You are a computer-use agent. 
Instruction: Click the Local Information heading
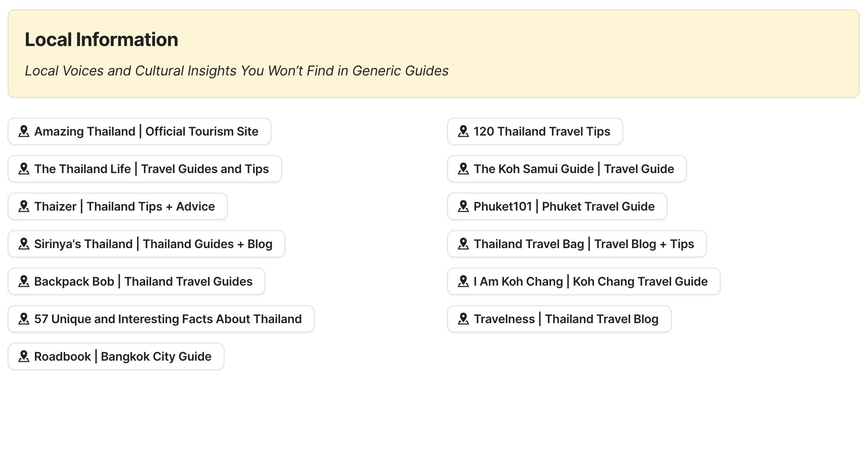tap(102, 39)
